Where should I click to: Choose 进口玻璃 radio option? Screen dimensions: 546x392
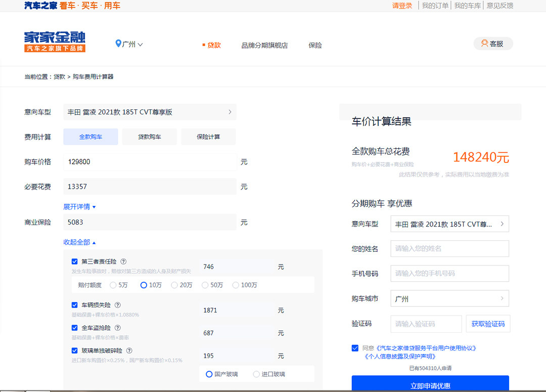pyautogui.click(x=256, y=374)
